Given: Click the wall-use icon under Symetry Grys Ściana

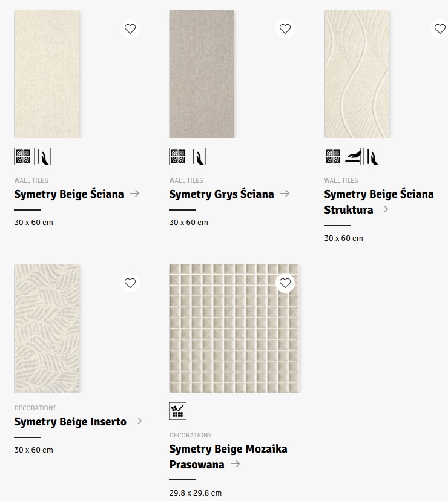Looking at the screenshot, I should click(197, 157).
